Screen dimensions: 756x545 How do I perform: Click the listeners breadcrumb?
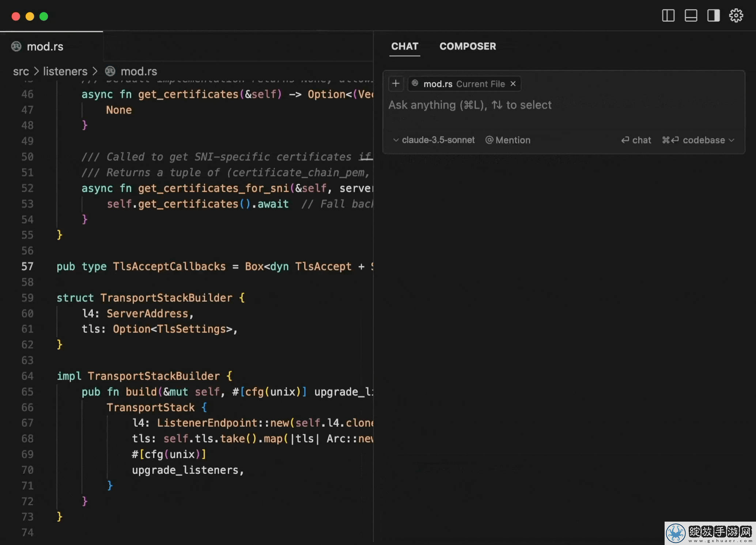(65, 71)
